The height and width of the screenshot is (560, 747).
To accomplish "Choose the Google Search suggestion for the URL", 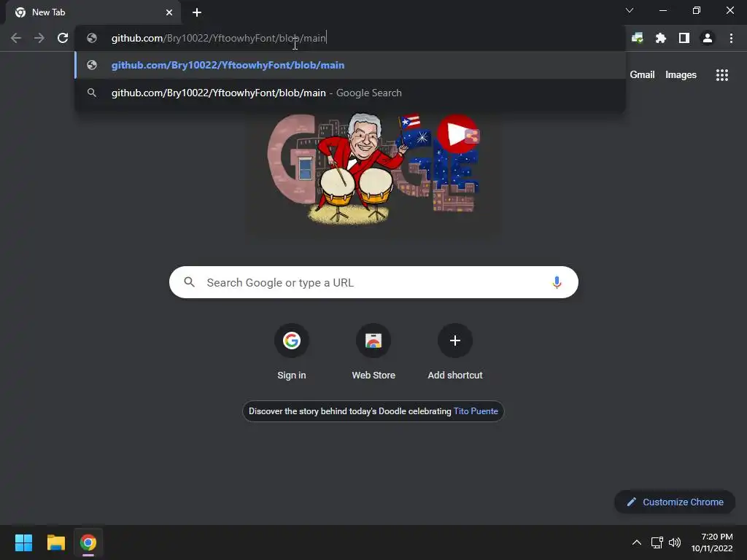I will [x=350, y=93].
